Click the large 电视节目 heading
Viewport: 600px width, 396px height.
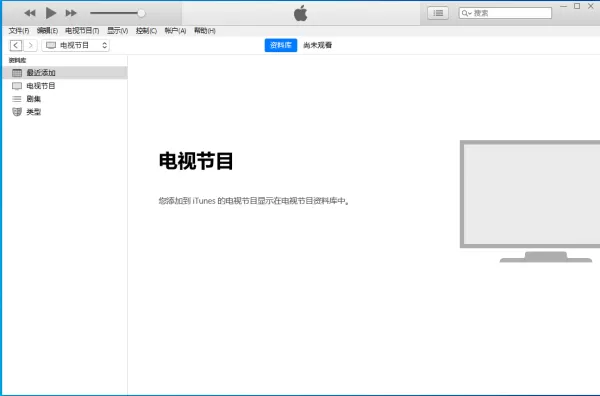click(196, 161)
